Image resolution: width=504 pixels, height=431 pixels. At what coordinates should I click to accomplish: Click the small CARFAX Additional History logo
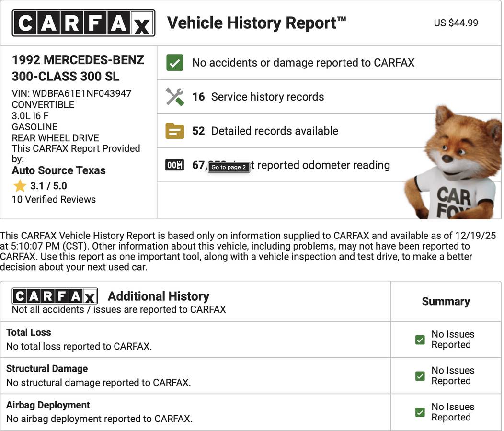point(55,296)
